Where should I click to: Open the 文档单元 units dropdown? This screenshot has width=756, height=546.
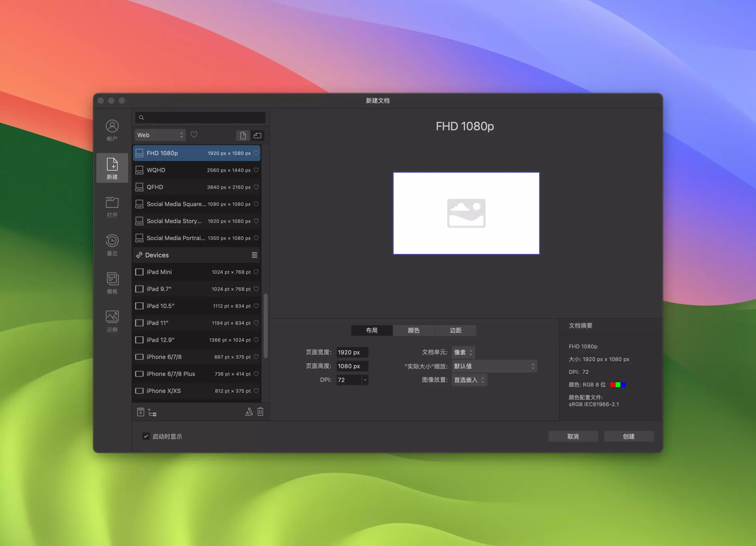point(463,352)
